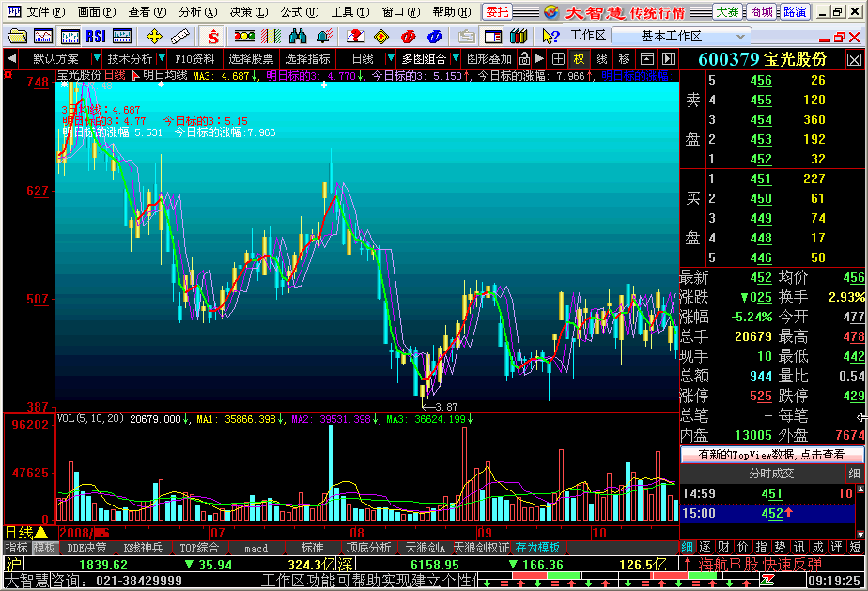Image resolution: width=868 pixels, height=591 pixels.
Task: Open the 基本工作区 workspace combo box
Action: 681,37
